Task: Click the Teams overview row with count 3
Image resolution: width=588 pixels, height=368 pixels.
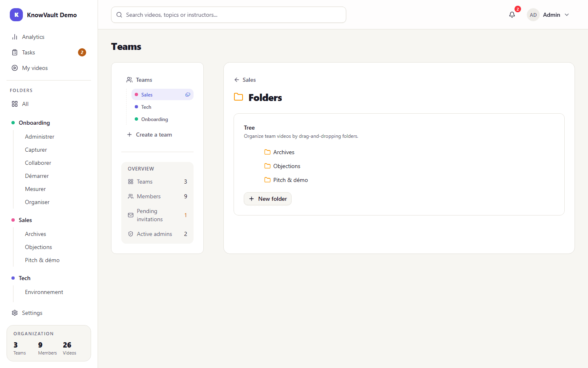Action: point(157,182)
